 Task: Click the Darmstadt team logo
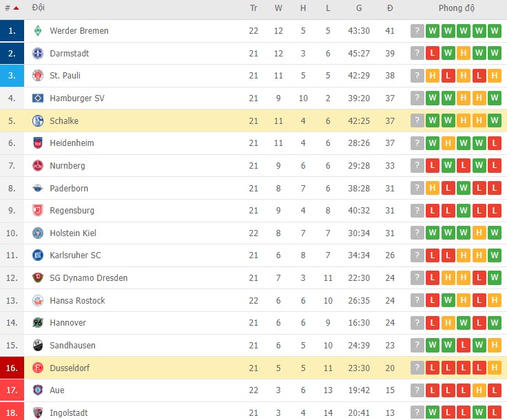point(38,54)
